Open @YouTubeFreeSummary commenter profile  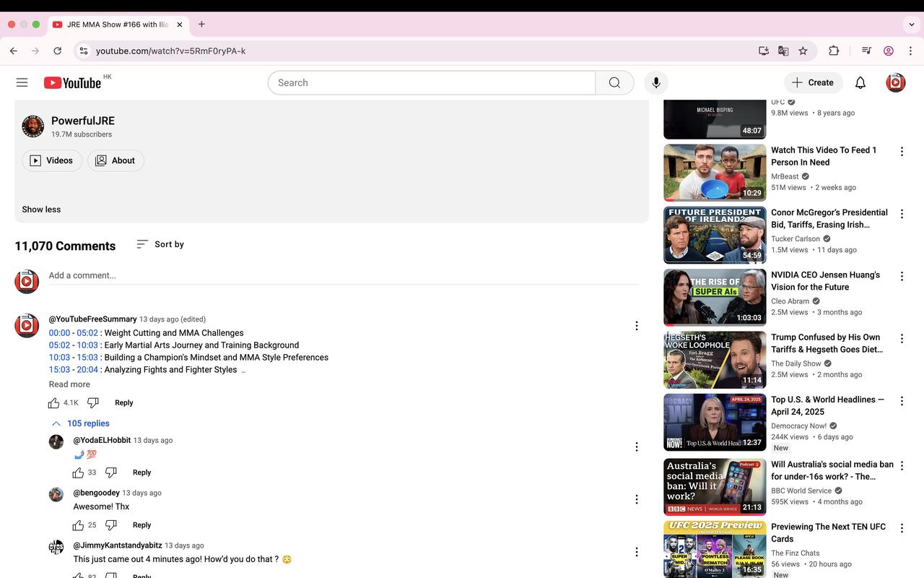click(x=92, y=319)
